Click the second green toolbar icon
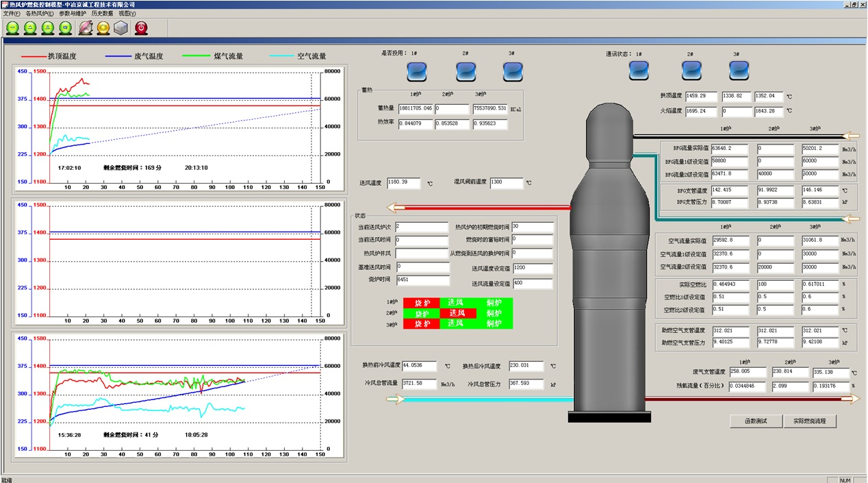868x483 pixels. pos(30,28)
